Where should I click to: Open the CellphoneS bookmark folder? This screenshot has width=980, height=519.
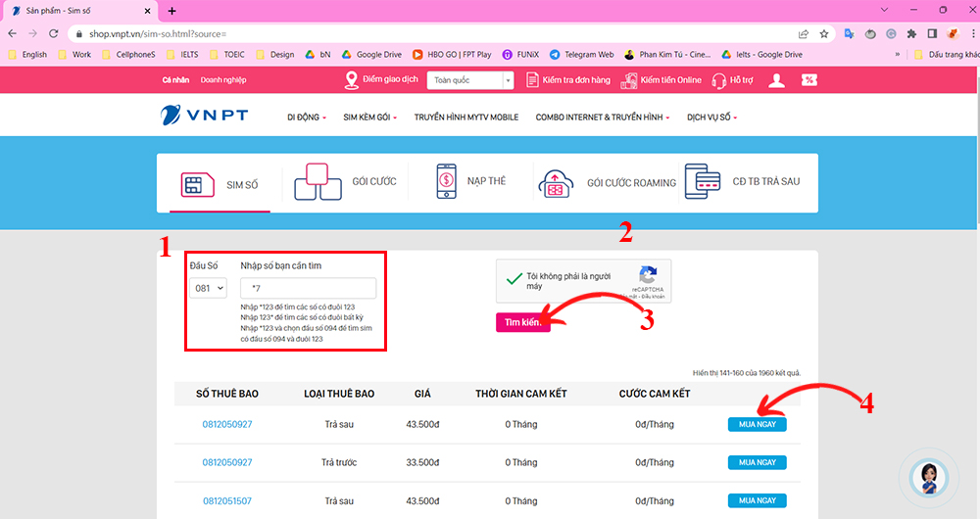click(x=128, y=54)
